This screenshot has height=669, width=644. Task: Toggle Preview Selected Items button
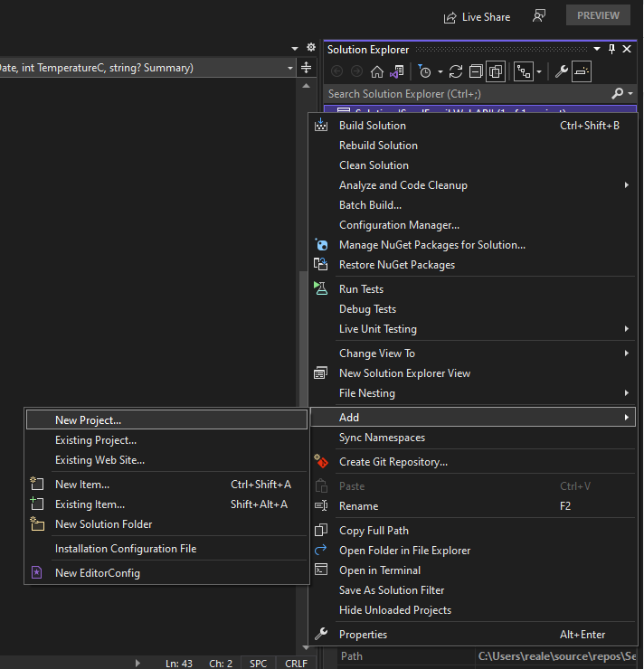click(582, 71)
